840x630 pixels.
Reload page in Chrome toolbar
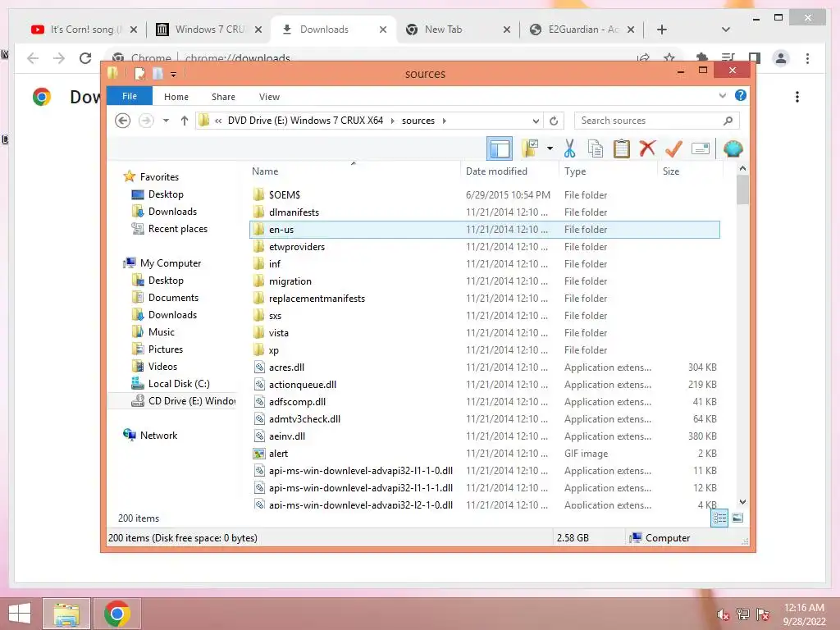85,58
